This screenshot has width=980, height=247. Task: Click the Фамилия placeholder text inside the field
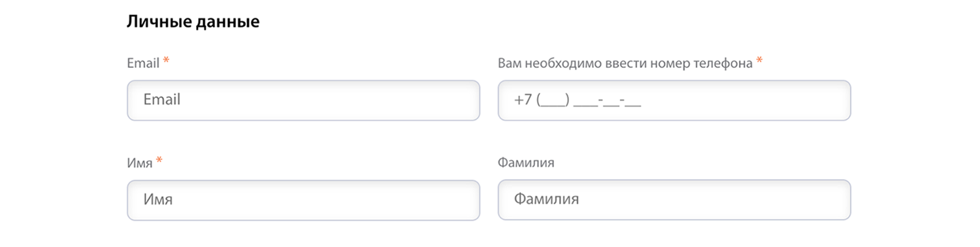(x=546, y=199)
